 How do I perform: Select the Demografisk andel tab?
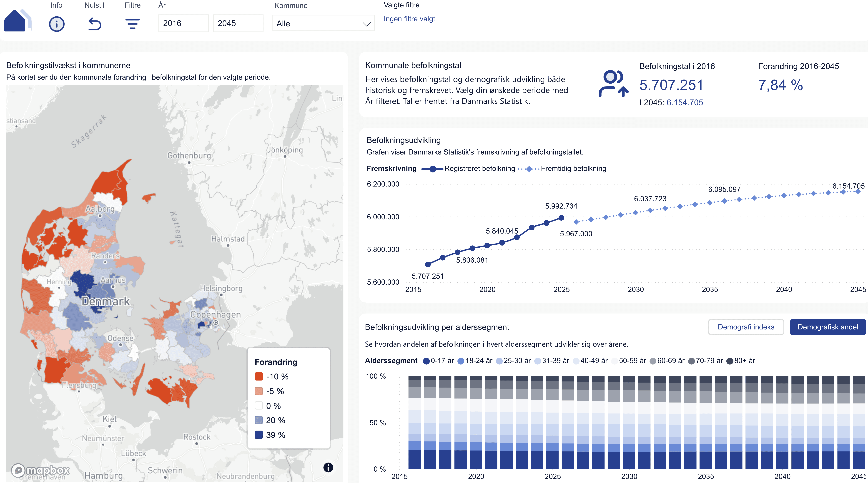point(828,327)
